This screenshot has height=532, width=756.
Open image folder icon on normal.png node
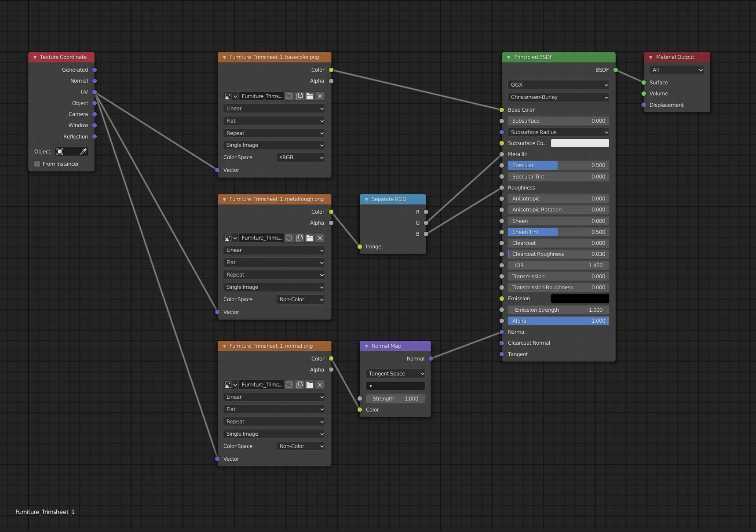click(310, 385)
